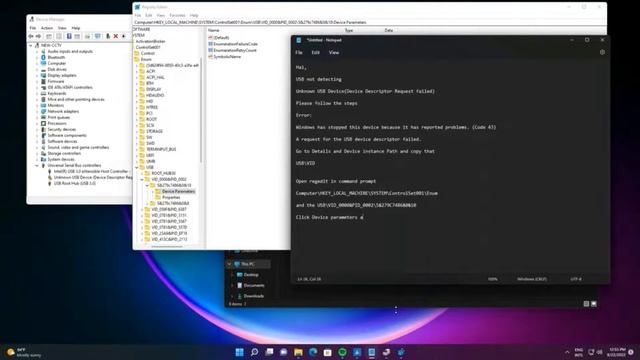Screen dimensions: 640x360
Task: Click the Registry tree vertical scrollbar
Action: pos(201,110)
